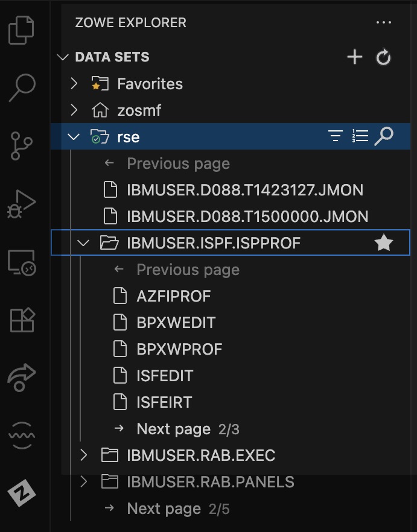417x532 pixels.
Task: Expand the Favorites folder
Action: coord(74,84)
